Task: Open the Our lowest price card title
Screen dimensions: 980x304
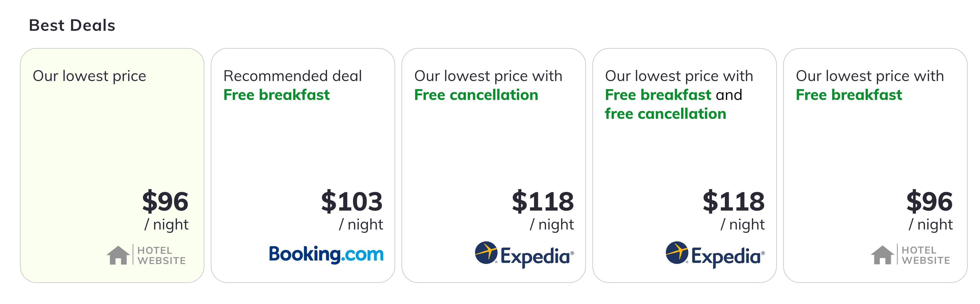Action: coord(89,76)
